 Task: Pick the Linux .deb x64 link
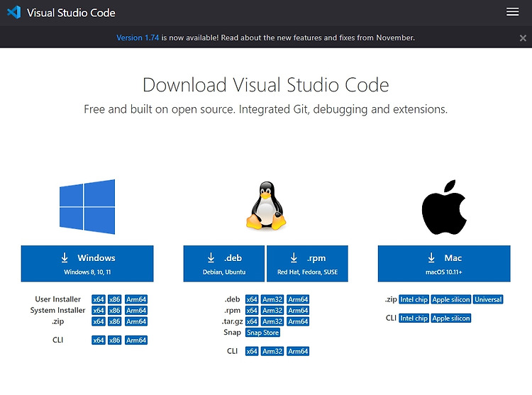252,299
